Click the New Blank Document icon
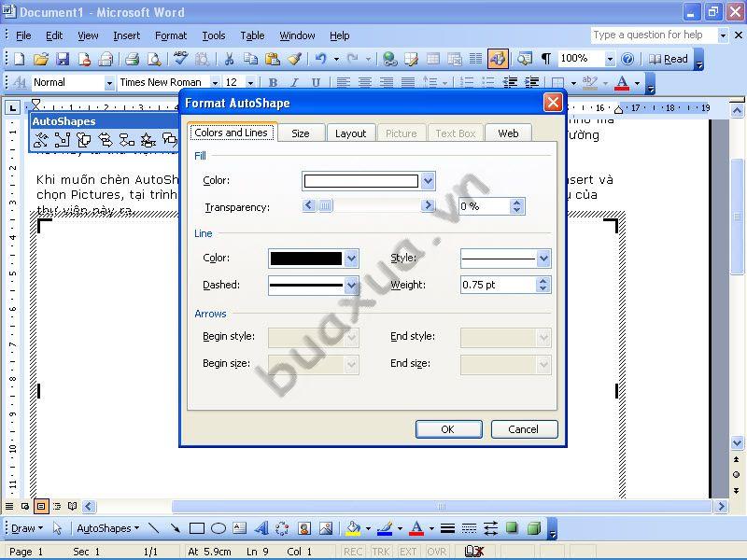 pyautogui.click(x=20, y=59)
